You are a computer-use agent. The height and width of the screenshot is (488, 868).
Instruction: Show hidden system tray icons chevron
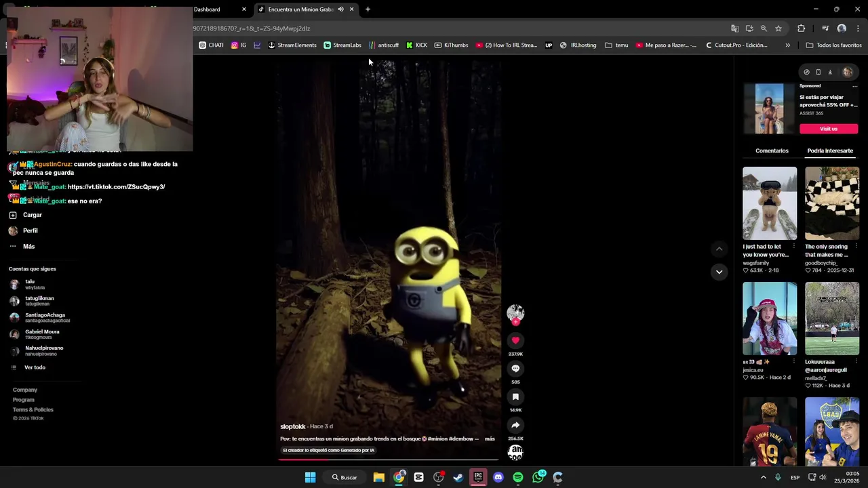tap(763, 477)
